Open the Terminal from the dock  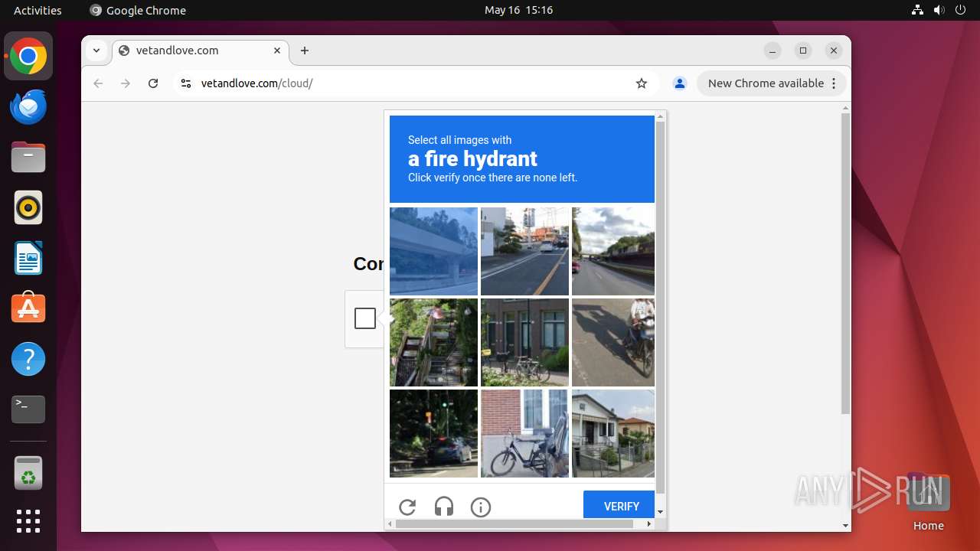click(28, 409)
